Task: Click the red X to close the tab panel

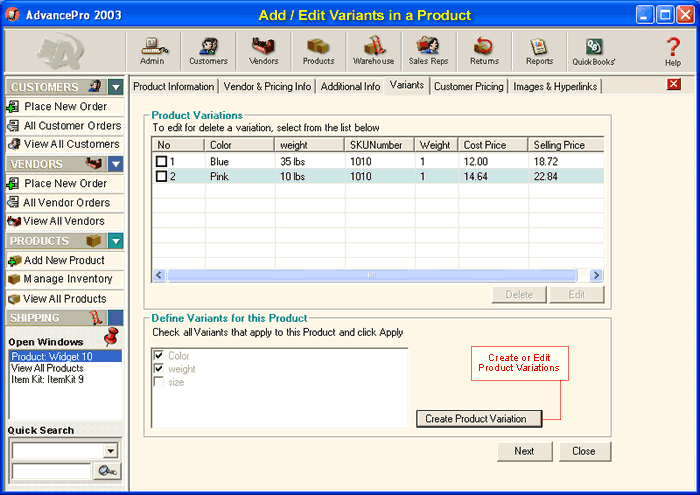Action: click(x=674, y=84)
